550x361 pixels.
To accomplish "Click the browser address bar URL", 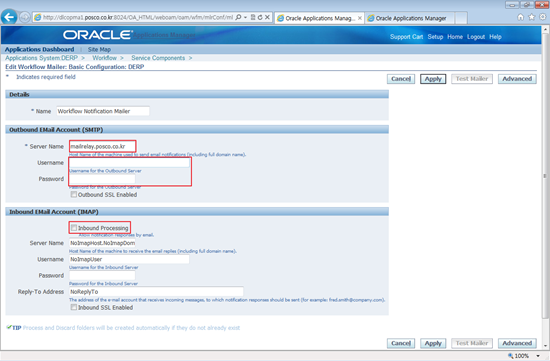I will [138, 17].
